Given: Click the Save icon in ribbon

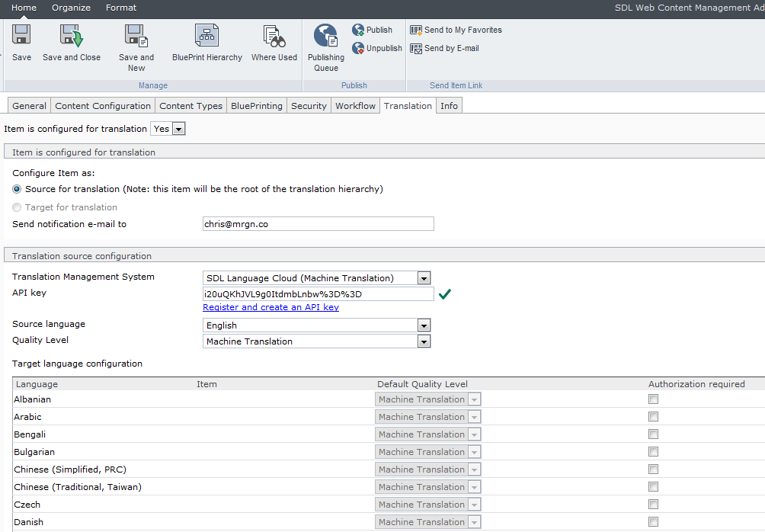Looking at the screenshot, I should (x=21, y=37).
